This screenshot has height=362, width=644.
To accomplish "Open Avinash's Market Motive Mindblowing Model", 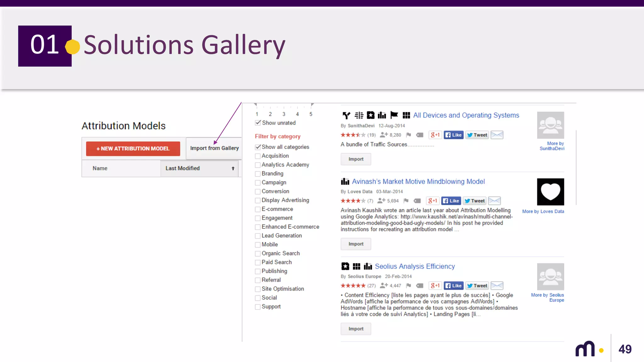I will tap(418, 182).
